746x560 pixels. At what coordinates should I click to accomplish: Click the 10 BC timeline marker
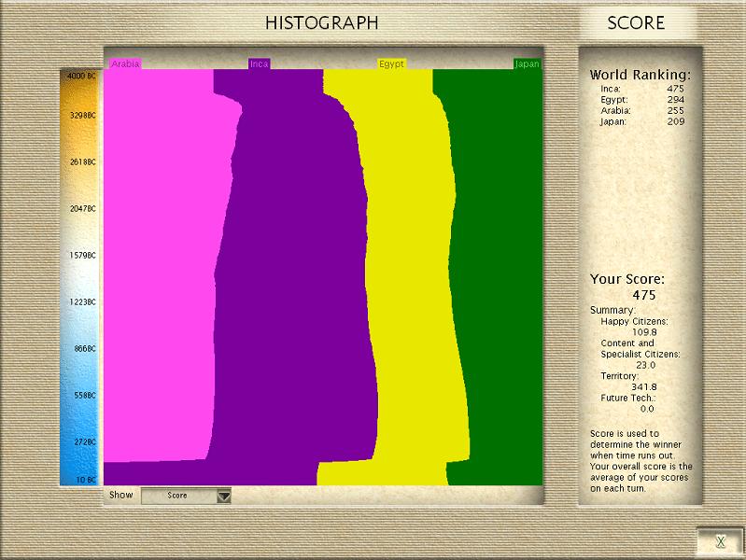81,480
